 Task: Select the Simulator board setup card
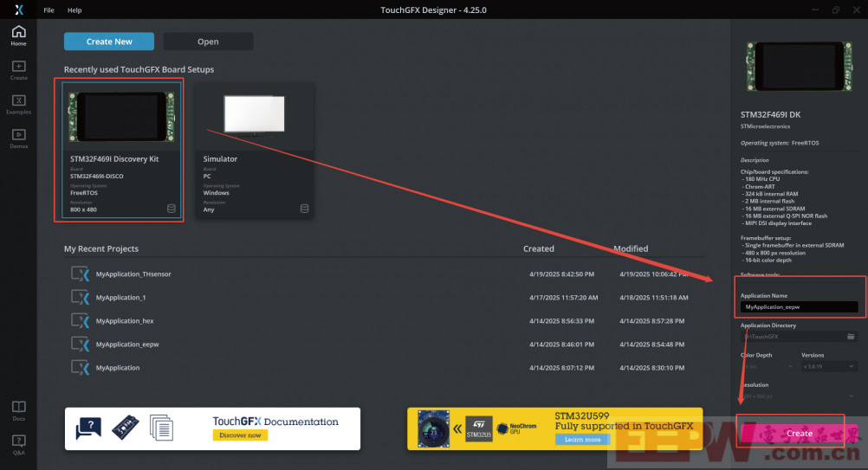pos(254,150)
